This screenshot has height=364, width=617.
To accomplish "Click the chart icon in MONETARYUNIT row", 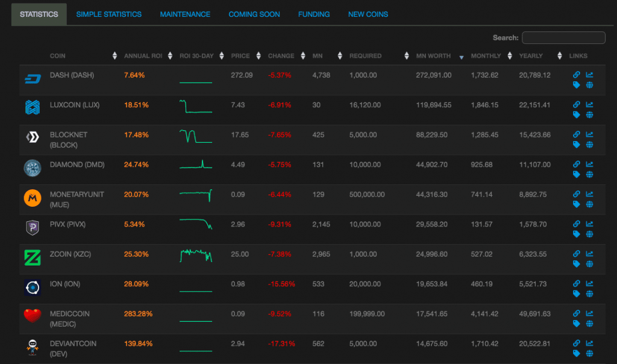I will [589, 194].
